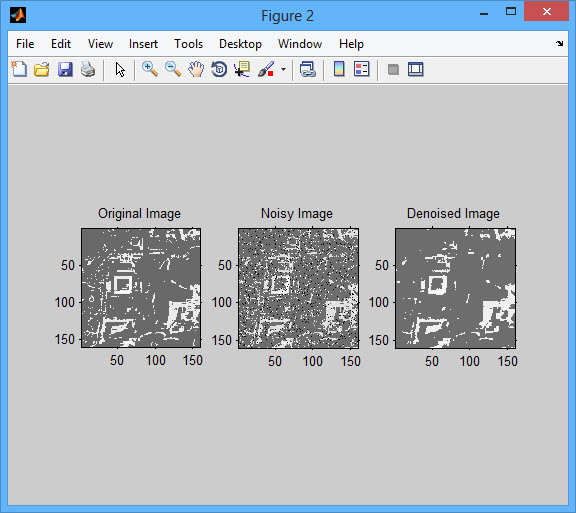Open a file with the folder icon

42,69
